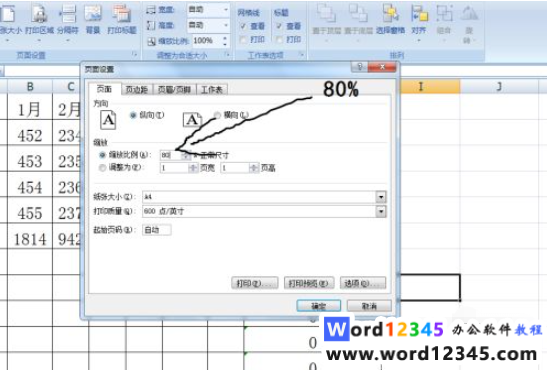Open the Page Setup group dialog launcher

pyautogui.click(x=134, y=54)
